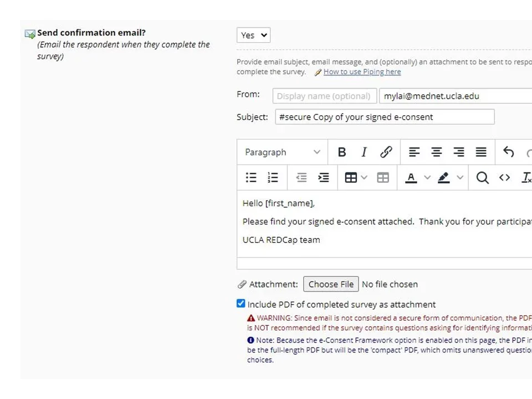Align text to the center
This screenshot has height=399, width=532.
click(x=436, y=152)
